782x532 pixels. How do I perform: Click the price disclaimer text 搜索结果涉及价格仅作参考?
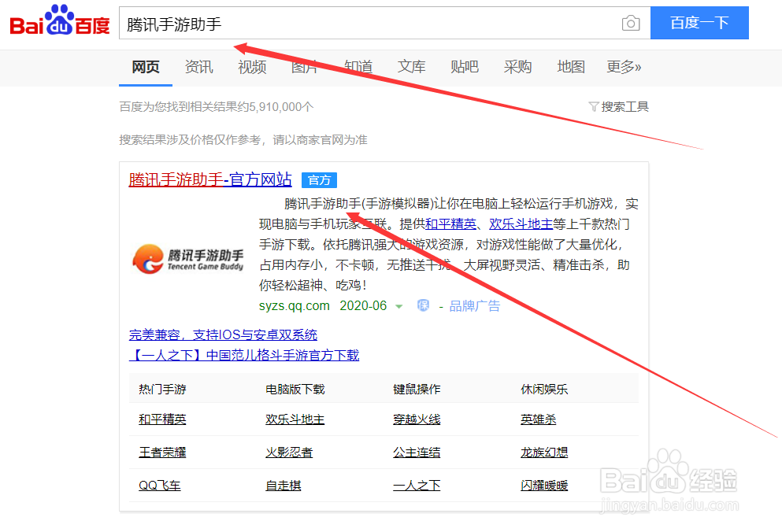pyautogui.click(x=190, y=140)
